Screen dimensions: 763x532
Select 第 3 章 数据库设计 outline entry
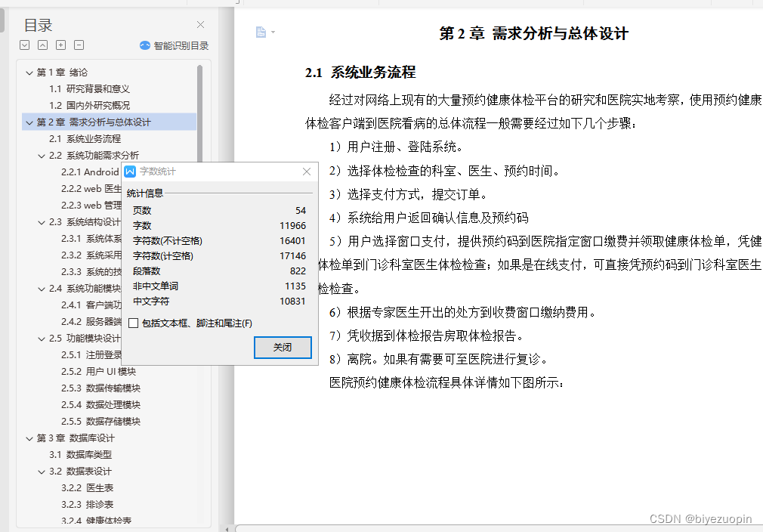point(76,438)
